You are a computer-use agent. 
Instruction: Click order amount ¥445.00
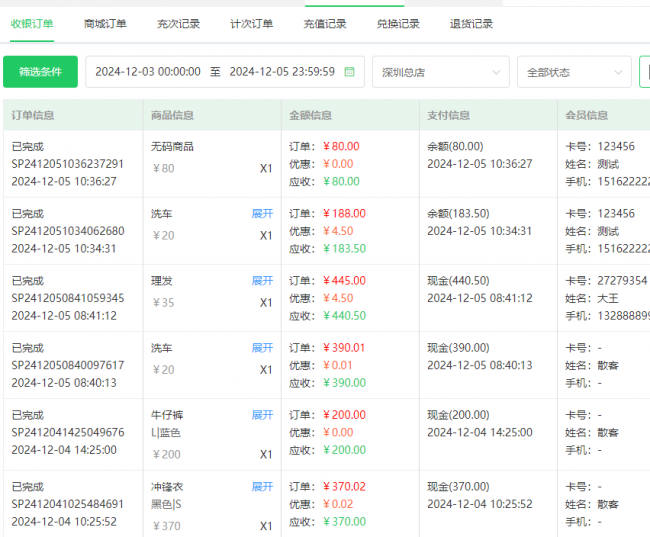click(x=344, y=281)
